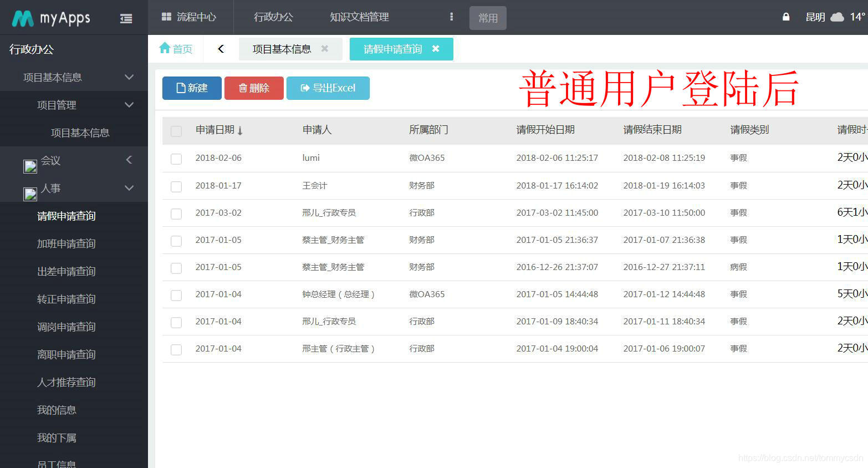Viewport: 868px width, 468px height.
Task: Click the 请假类别 column header
Action: tap(749, 130)
